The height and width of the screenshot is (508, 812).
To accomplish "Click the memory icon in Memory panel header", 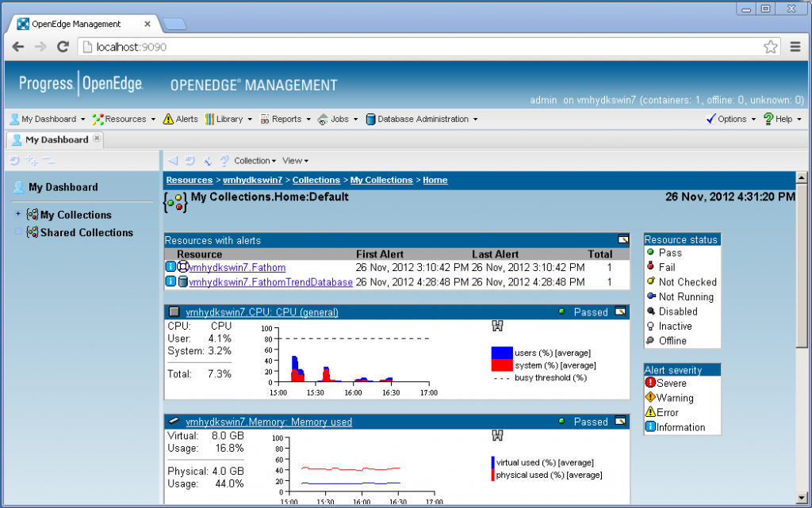I will [174, 421].
